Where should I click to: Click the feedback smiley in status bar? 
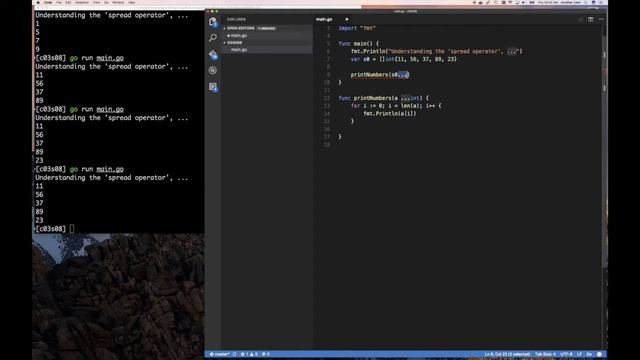coord(599,354)
